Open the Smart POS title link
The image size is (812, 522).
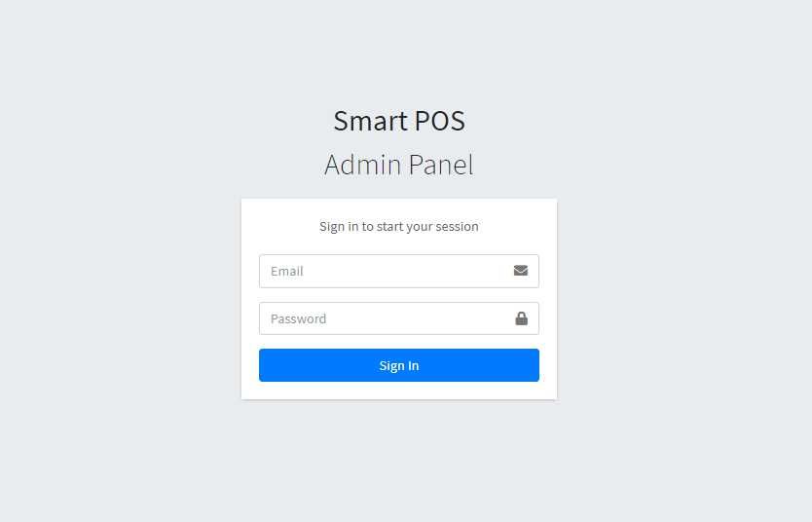coord(399,121)
